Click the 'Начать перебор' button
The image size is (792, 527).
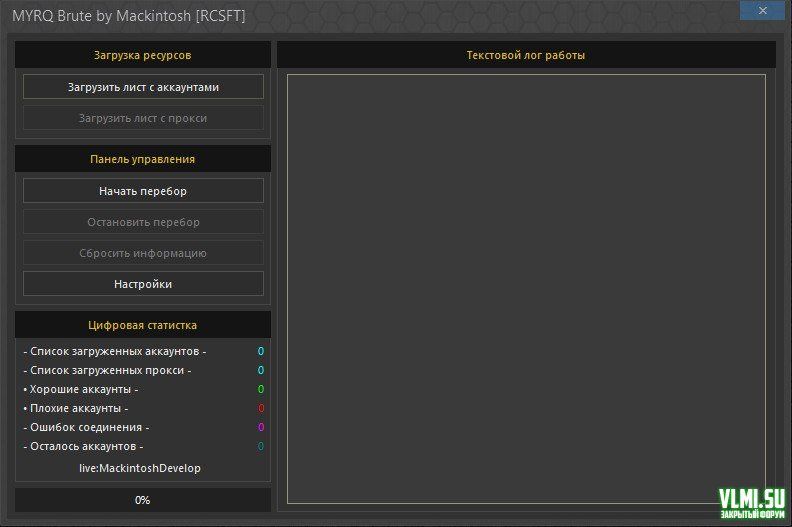(143, 191)
